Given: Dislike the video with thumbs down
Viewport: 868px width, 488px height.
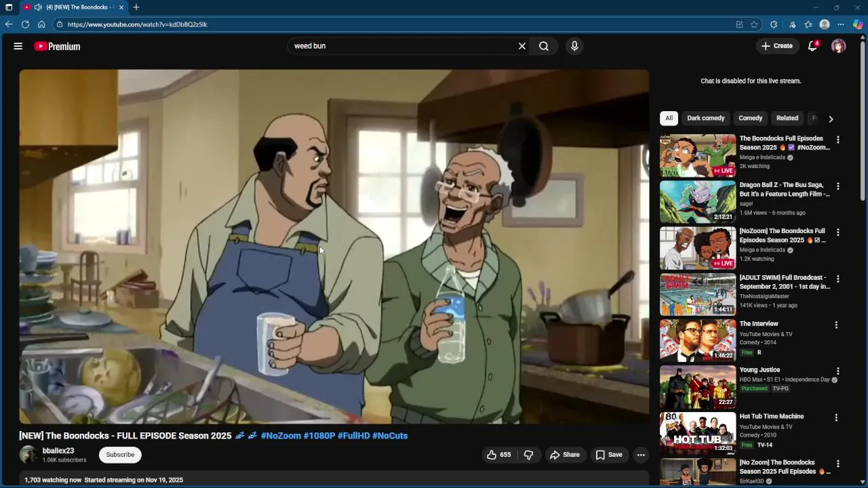Looking at the screenshot, I should 529,455.
